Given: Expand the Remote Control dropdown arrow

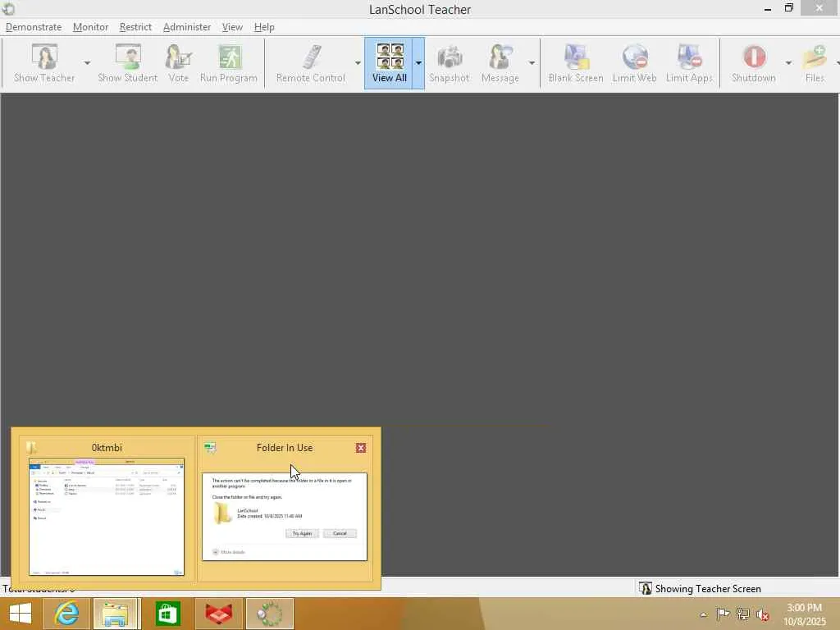Looking at the screenshot, I should [x=358, y=63].
